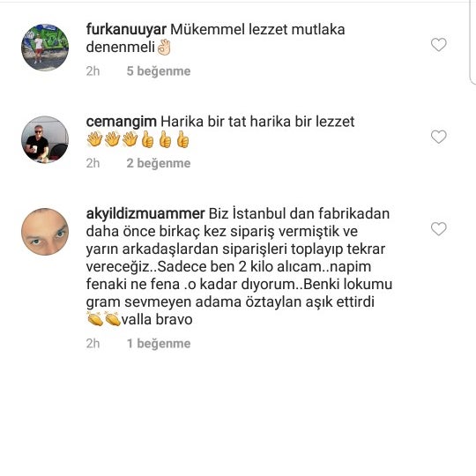476x476 pixels.
Task: Open the furkanuuyar username link
Action: tap(126, 29)
